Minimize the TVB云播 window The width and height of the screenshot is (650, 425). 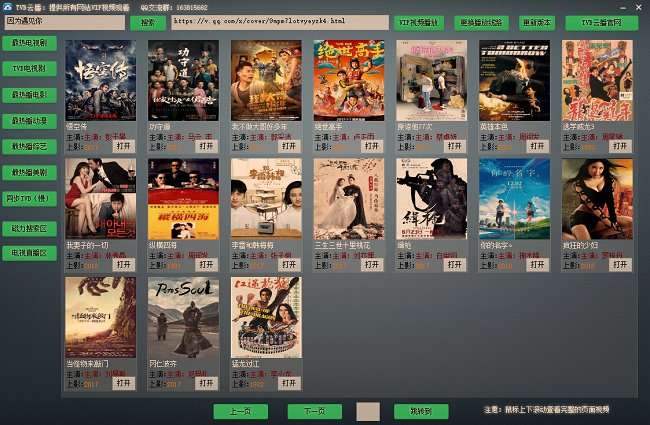coord(623,7)
